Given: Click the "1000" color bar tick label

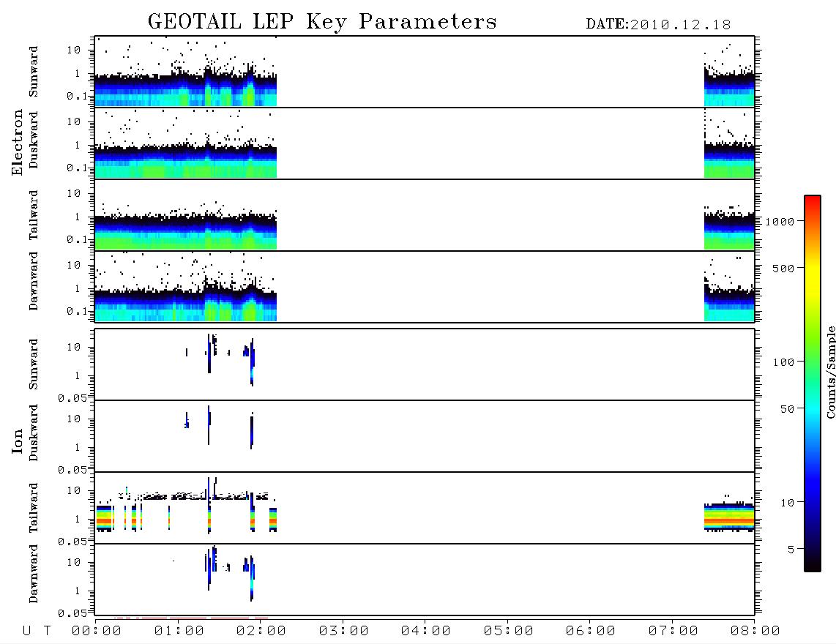Looking at the screenshot, I should click(x=780, y=222).
